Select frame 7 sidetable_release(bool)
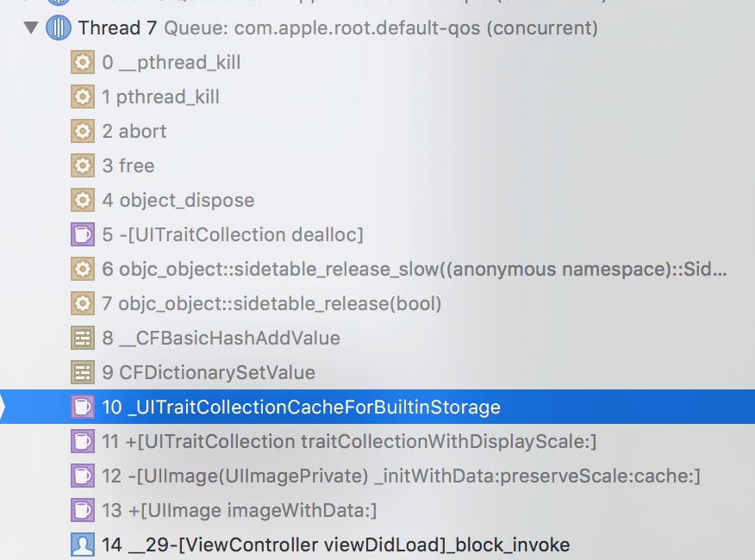755x560 pixels. 271,303
